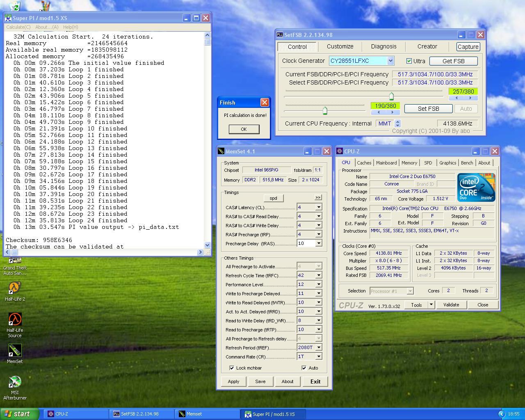
Task: Open the Graphics tab in CPU-Z
Action: click(x=447, y=163)
